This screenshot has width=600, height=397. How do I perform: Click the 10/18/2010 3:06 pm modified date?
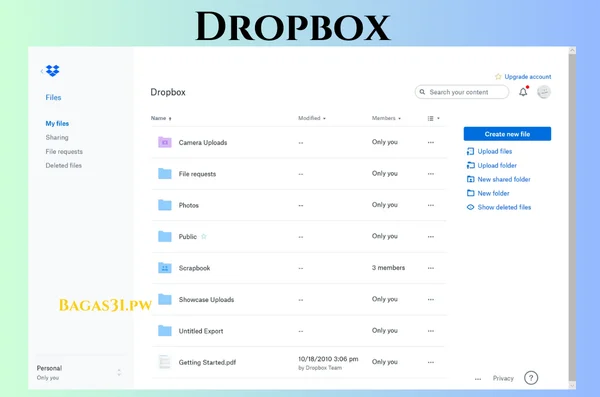(x=328, y=359)
